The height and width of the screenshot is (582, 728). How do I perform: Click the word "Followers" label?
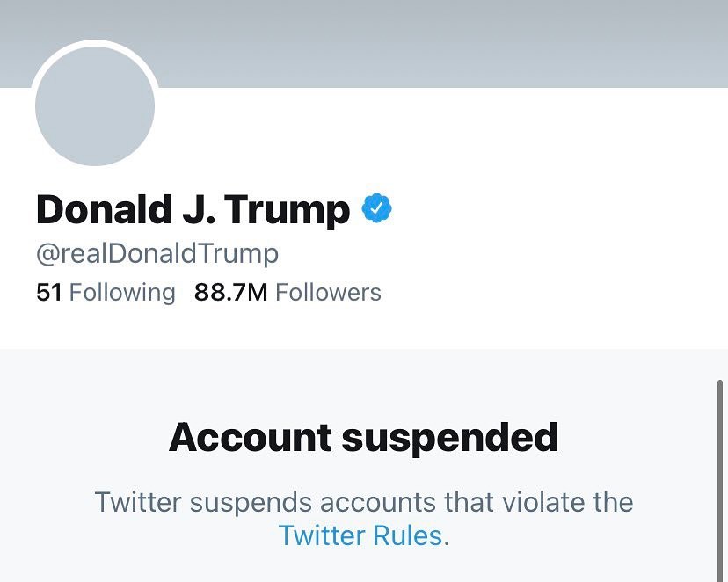tap(328, 292)
